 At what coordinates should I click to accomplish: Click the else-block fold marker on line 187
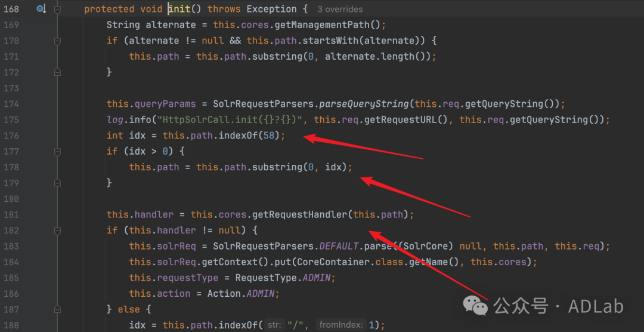tap(57, 309)
